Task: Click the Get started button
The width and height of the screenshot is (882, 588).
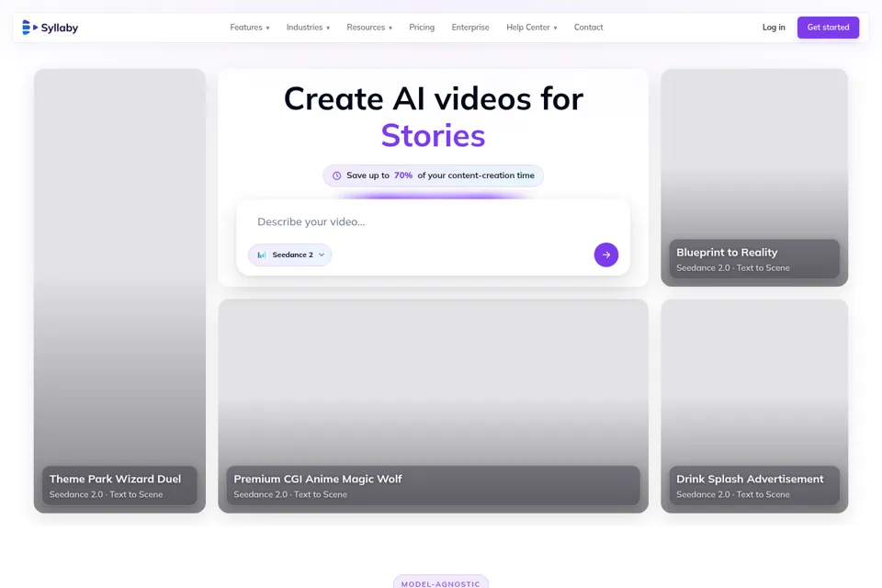Action: (x=828, y=27)
